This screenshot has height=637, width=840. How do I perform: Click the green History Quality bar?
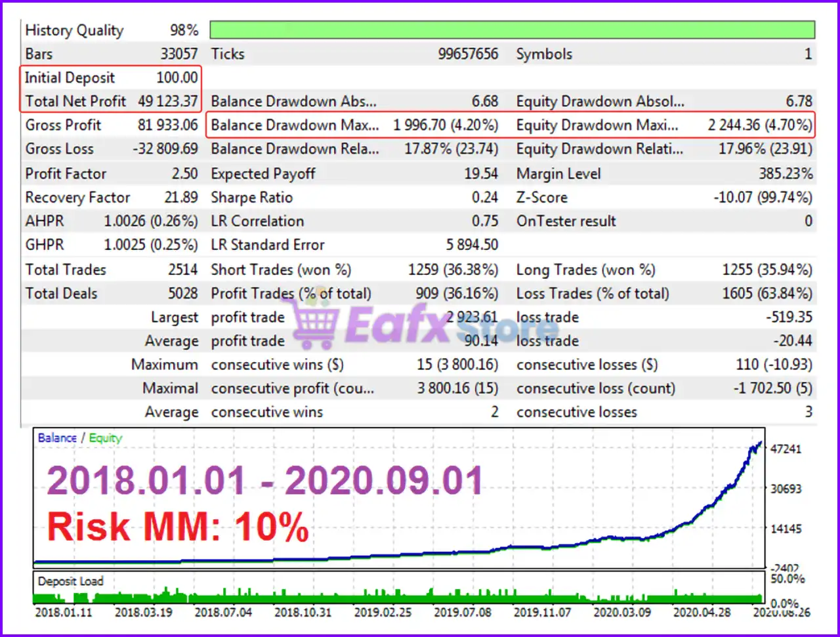coord(513,30)
